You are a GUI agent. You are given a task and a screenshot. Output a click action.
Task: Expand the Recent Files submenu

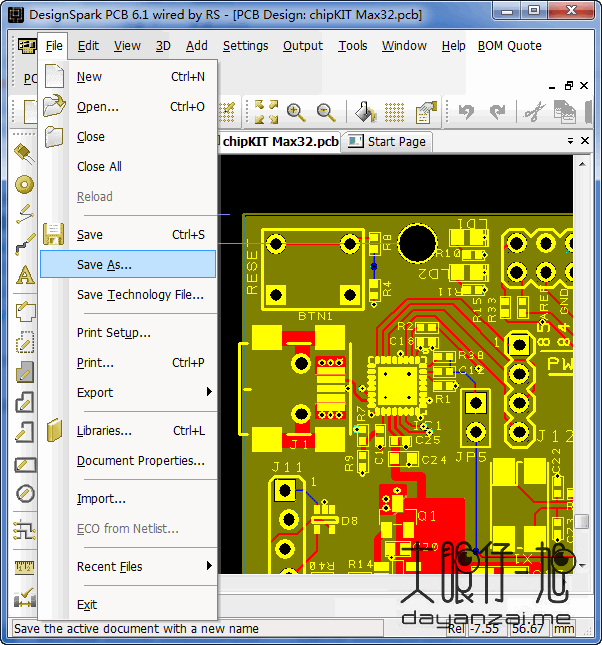128,566
